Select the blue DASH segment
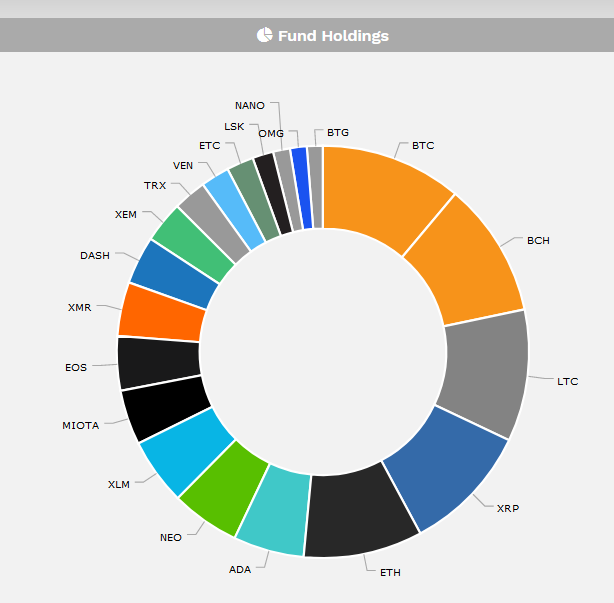Screen dimensions: 614x603 tap(174, 275)
